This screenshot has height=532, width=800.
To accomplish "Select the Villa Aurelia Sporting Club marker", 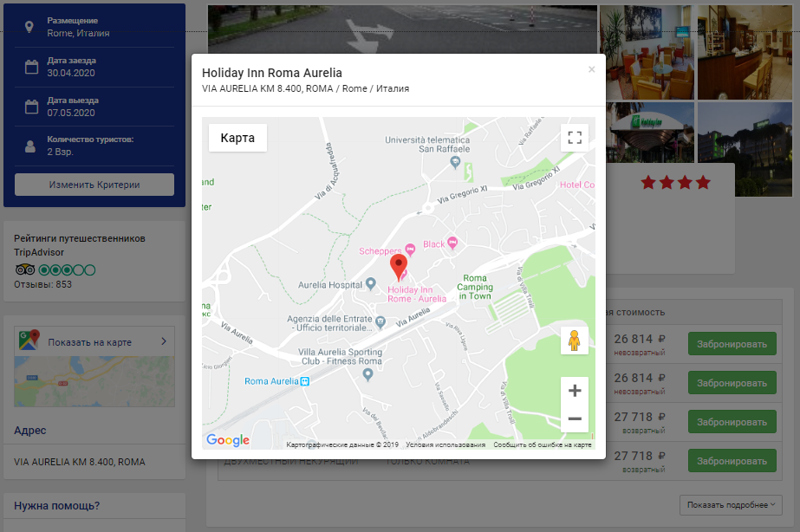I will [x=367, y=375].
